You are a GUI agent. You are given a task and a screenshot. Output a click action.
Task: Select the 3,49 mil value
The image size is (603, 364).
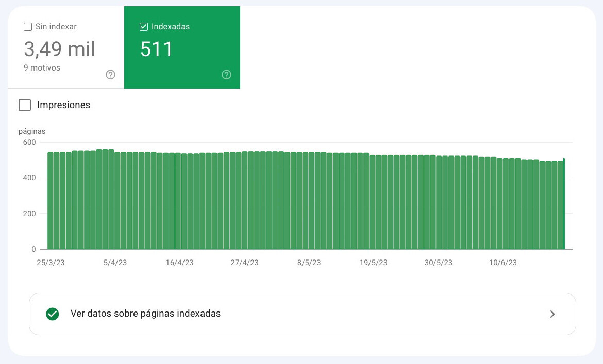59,49
